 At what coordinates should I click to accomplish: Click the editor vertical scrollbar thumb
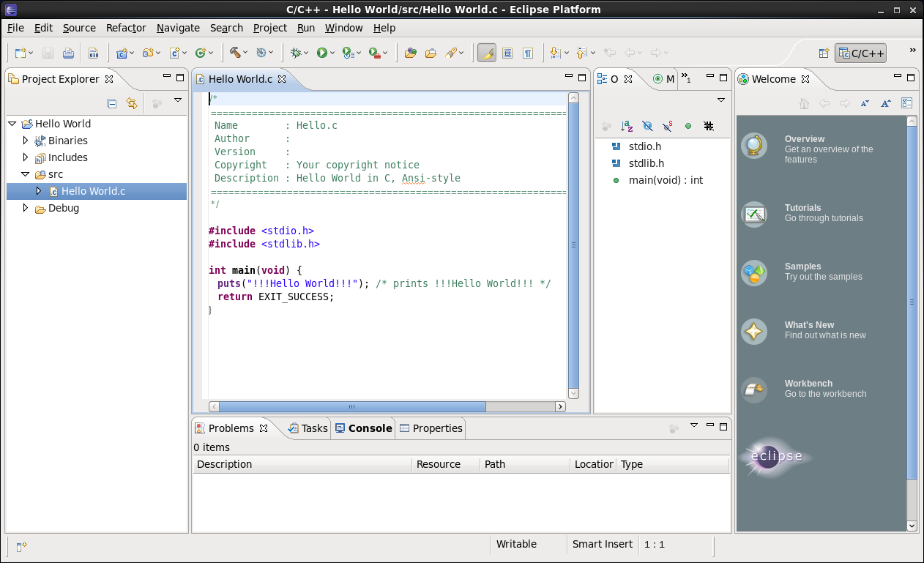click(573, 245)
